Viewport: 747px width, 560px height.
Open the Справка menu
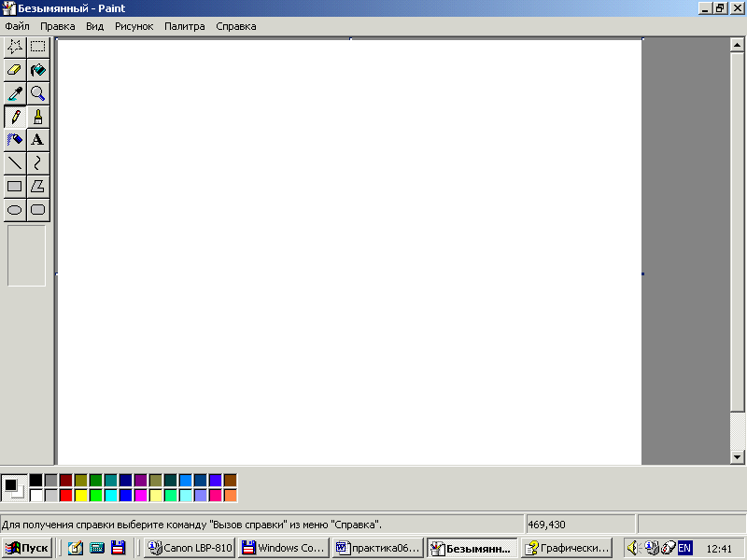tap(236, 27)
